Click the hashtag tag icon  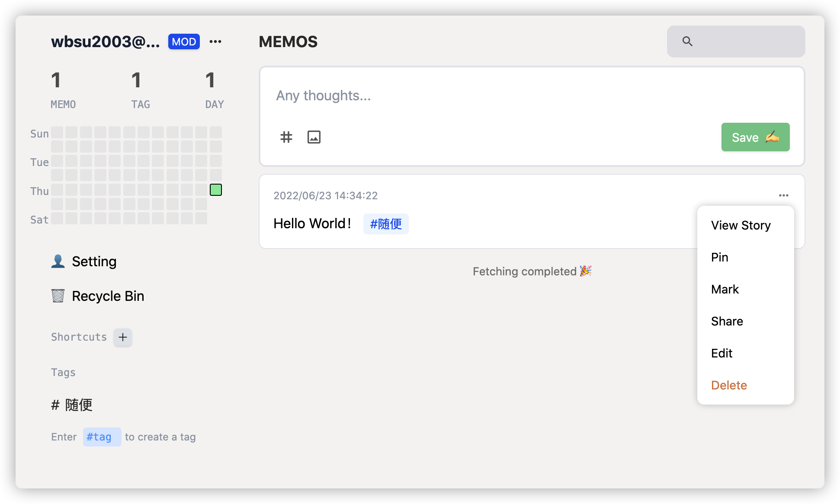(287, 137)
